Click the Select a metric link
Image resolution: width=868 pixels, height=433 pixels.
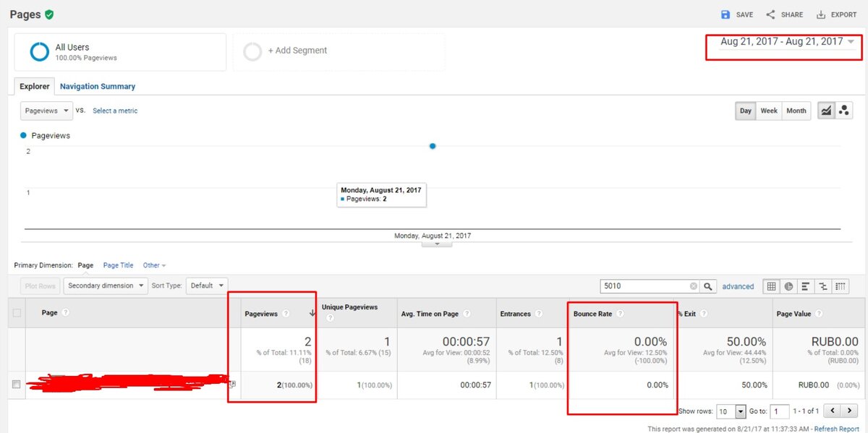click(115, 111)
